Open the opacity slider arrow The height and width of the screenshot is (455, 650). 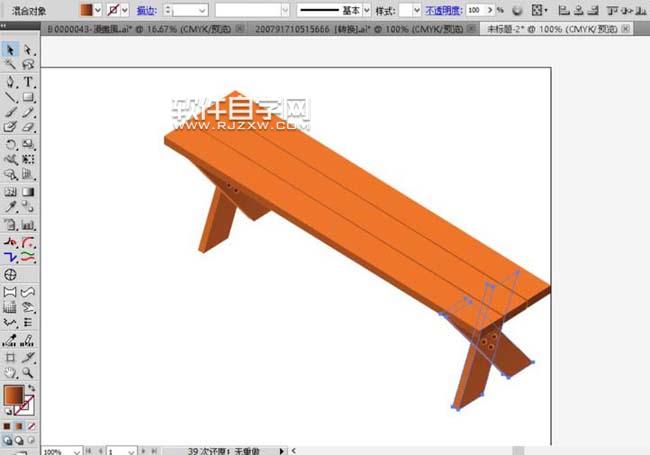[490, 10]
